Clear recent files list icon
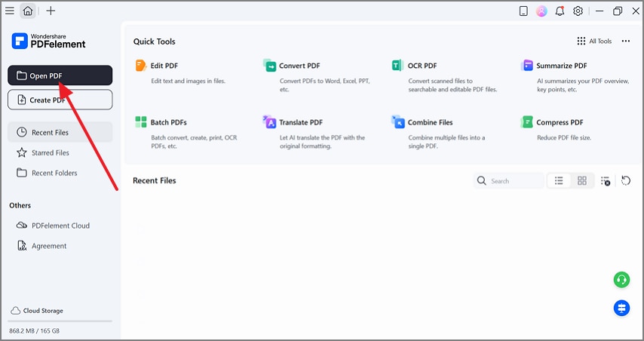 pyautogui.click(x=606, y=181)
